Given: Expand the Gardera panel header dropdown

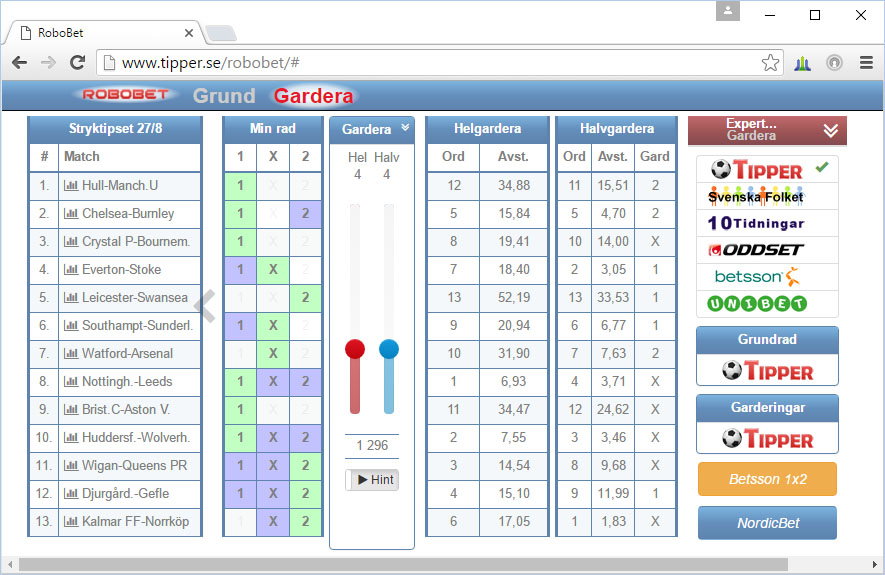Looking at the screenshot, I should click(405, 128).
